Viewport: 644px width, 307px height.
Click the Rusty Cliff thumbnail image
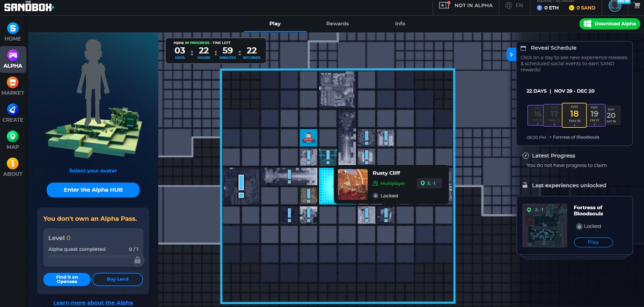point(353,185)
